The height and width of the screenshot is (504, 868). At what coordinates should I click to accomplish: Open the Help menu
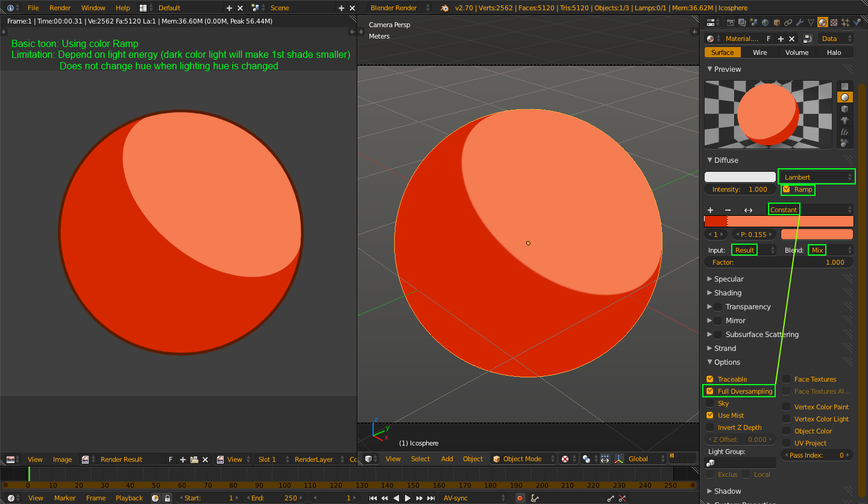click(122, 8)
